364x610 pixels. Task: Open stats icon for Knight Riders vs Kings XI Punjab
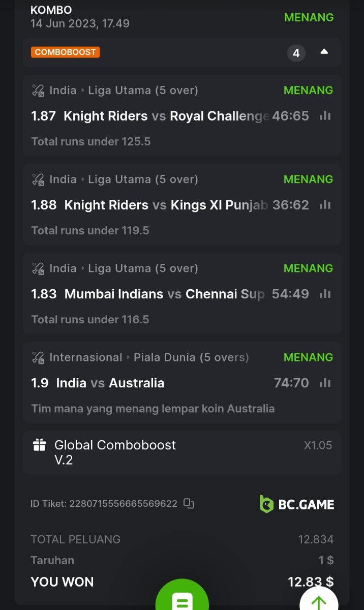[325, 205]
